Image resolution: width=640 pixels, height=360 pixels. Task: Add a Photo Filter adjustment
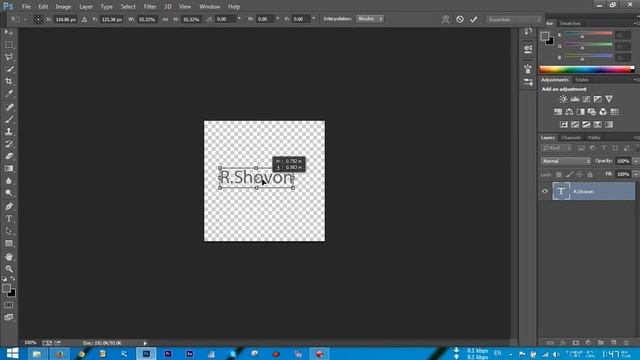[592, 112]
